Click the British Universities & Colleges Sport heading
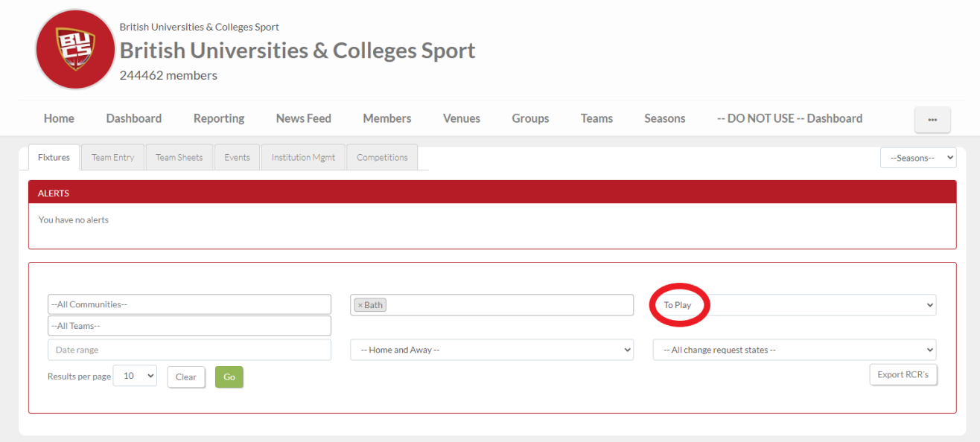Image resolution: width=980 pixels, height=442 pixels. tap(297, 51)
